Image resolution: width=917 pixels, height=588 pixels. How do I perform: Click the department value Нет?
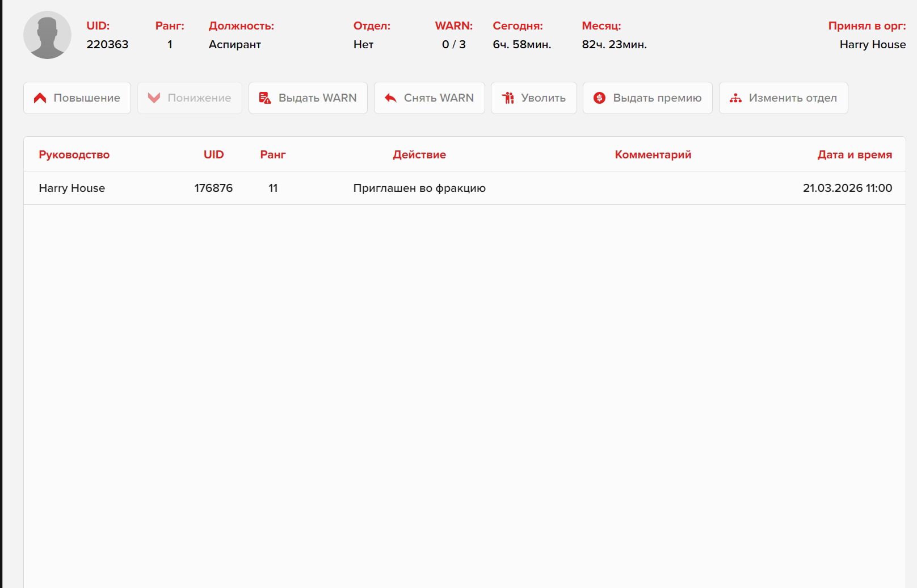tap(363, 44)
